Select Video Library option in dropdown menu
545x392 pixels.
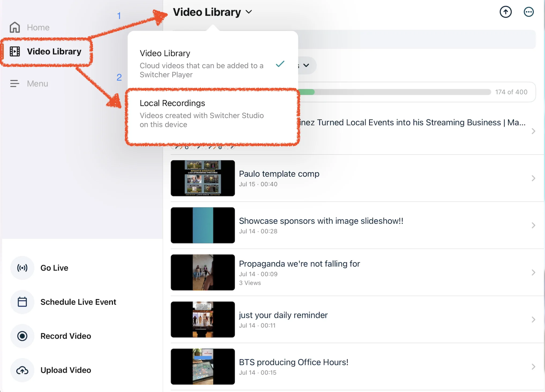coord(213,64)
